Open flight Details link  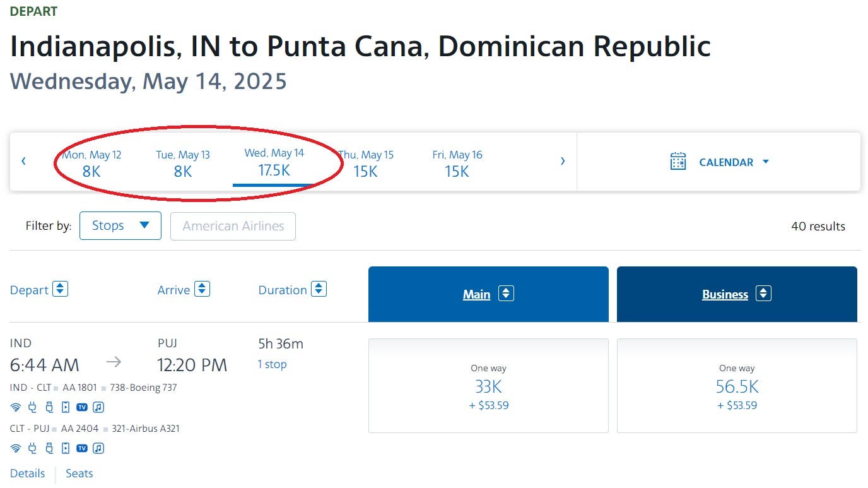coord(28,473)
